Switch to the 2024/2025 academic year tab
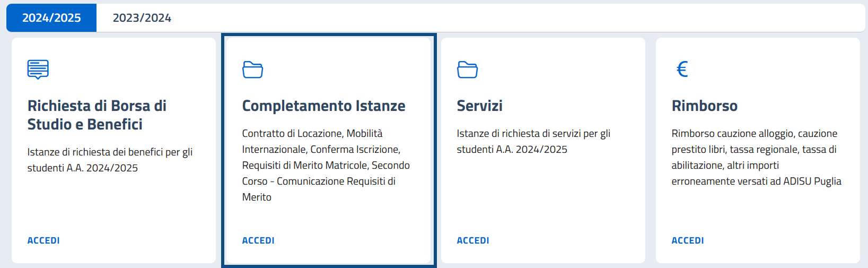868x268 pixels. tap(51, 18)
